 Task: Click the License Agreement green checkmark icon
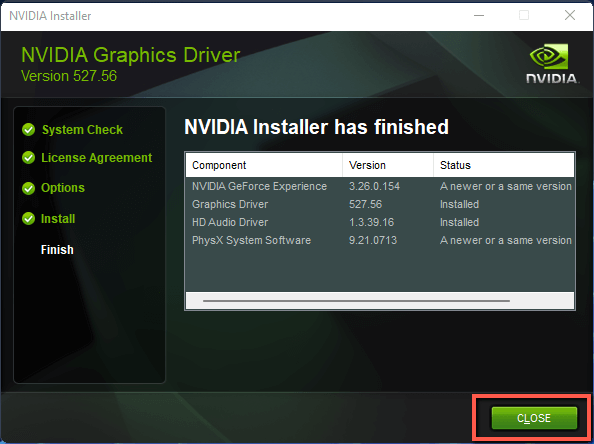point(28,158)
